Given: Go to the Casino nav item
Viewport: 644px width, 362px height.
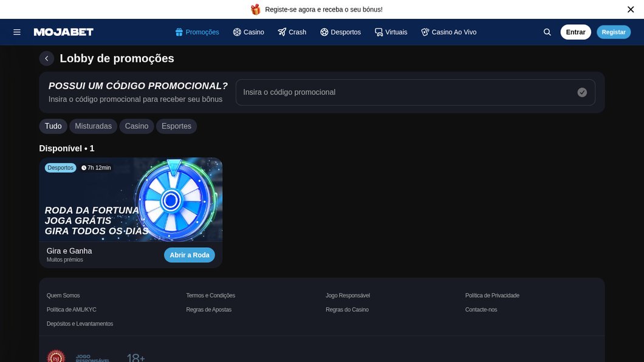Looking at the screenshot, I should pyautogui.click(x=248, y=32).
